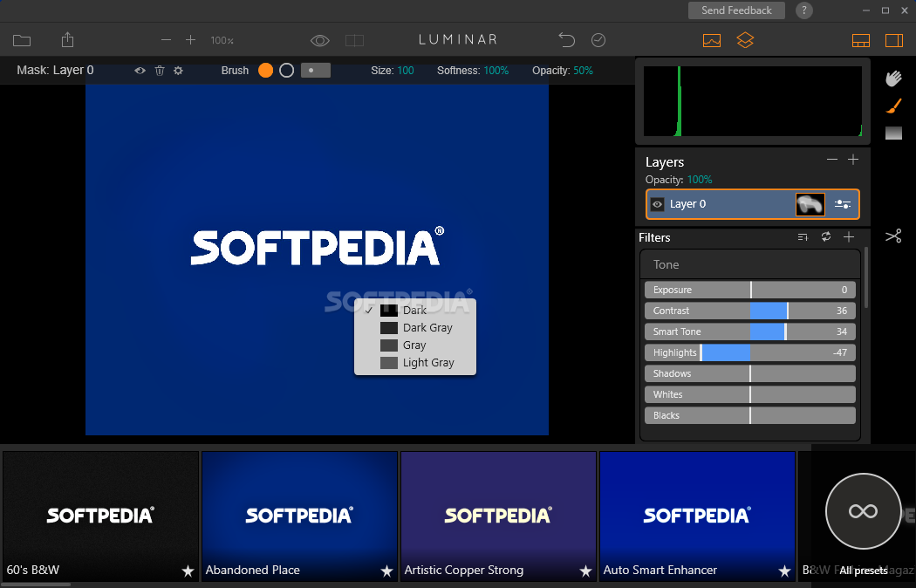This screenshot has height=588, width=916.
Task: Open the All presets circle button
Action: (x=864, y=511)
